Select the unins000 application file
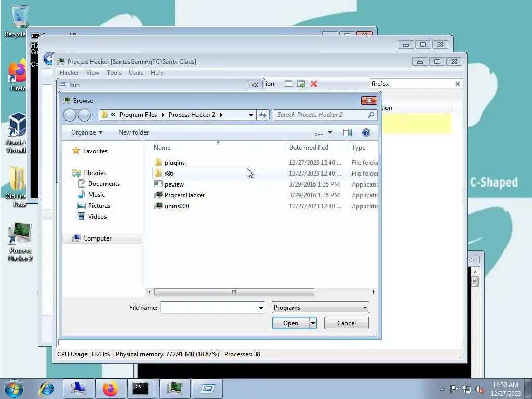The image size is (532, 399). point(177,206)
